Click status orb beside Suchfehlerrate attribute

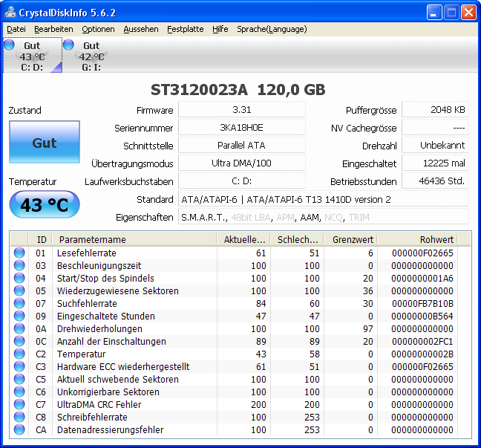click(19, 303)
